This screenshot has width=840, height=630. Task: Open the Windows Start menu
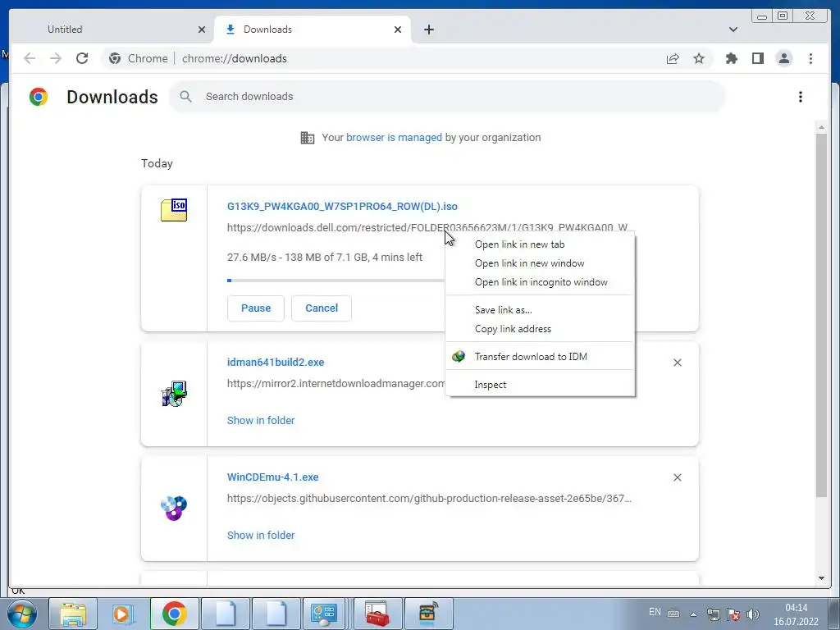click(21, 614)
